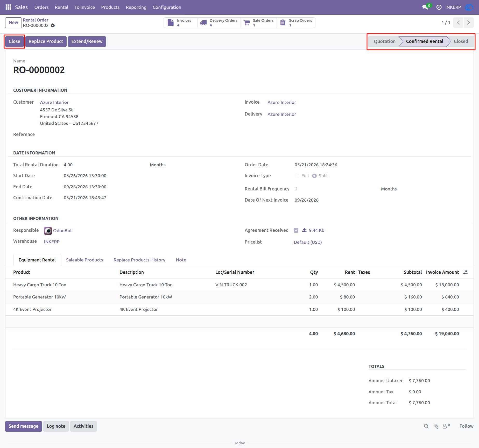This screenshot has height=448, width=479.
Task: Open the activities clock icon
Action: coord(439,7)
